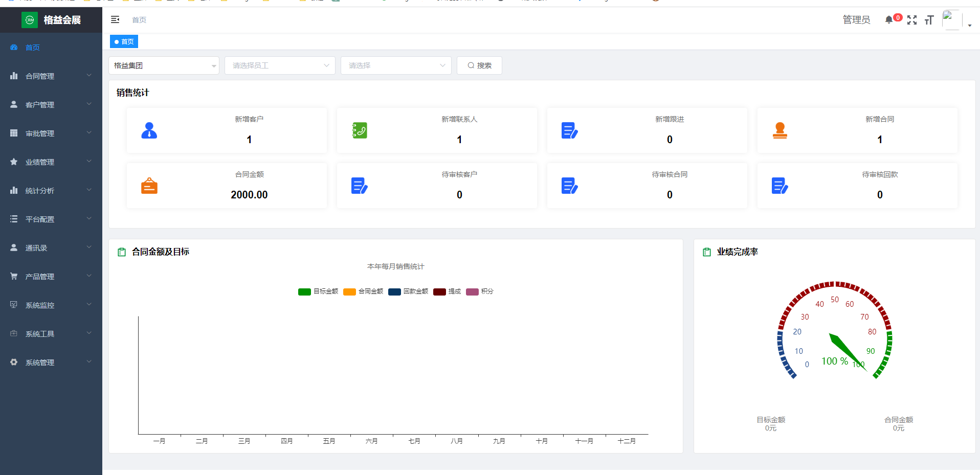
Task: Toggle the 回款金额 navy legend swatch
Action: [394, 292]
